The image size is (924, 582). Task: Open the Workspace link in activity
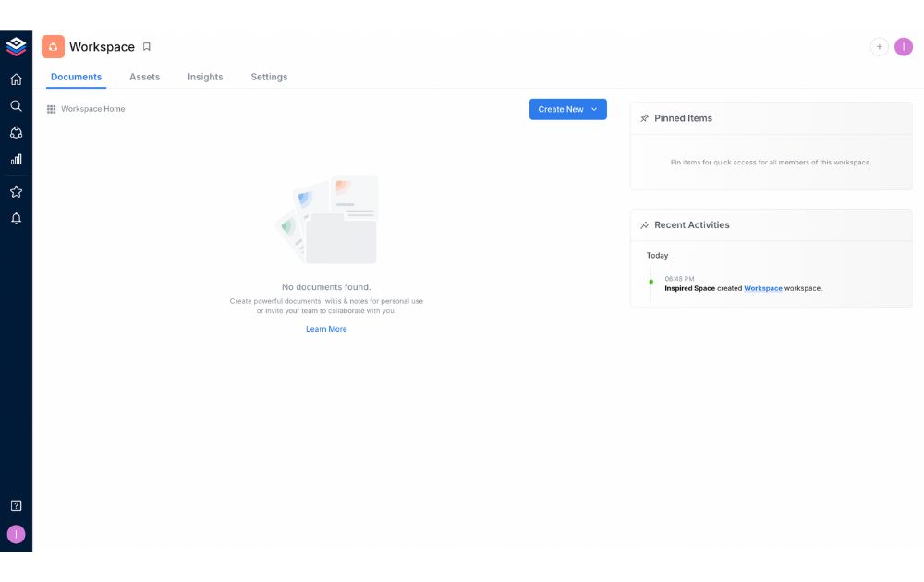click(x=762, y=288)
